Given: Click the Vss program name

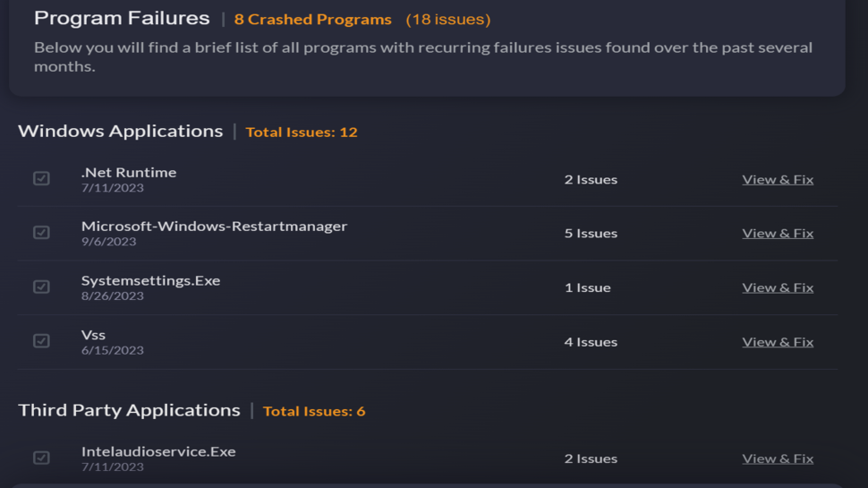Looking at the screenshot, I should [93, 335].
